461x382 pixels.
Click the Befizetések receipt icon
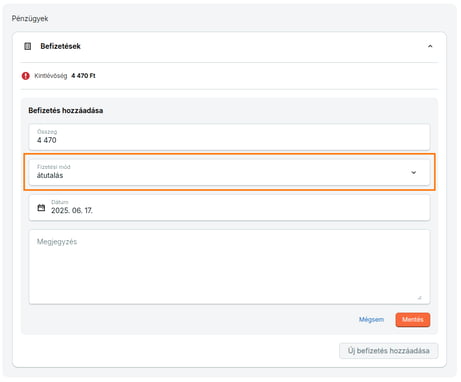click(x=28, y=46)
